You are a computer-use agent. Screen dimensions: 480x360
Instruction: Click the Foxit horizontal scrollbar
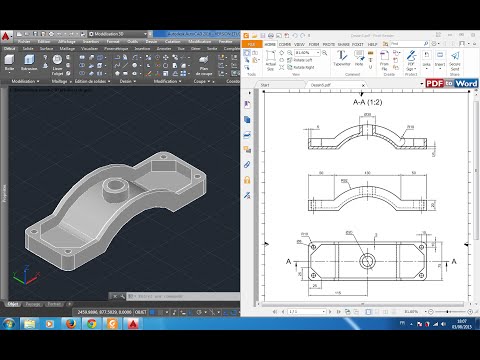point(363,304)
